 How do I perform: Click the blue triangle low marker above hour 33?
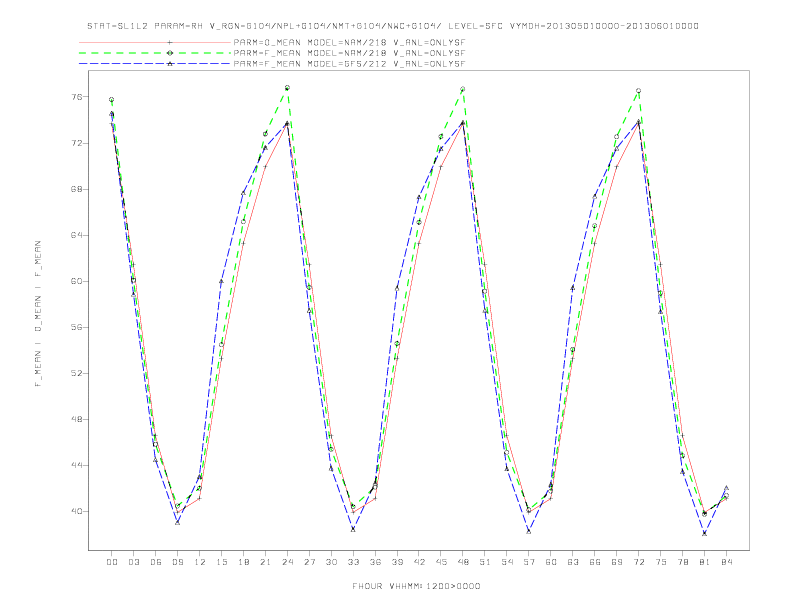click(x=353, y=529)
